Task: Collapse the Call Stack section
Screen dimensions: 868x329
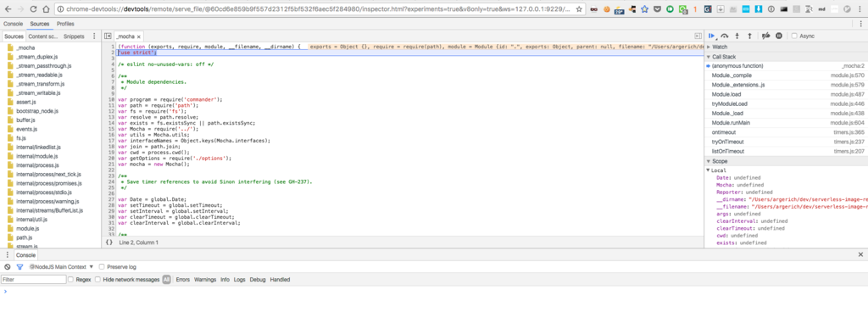Action: pos(709,57)
